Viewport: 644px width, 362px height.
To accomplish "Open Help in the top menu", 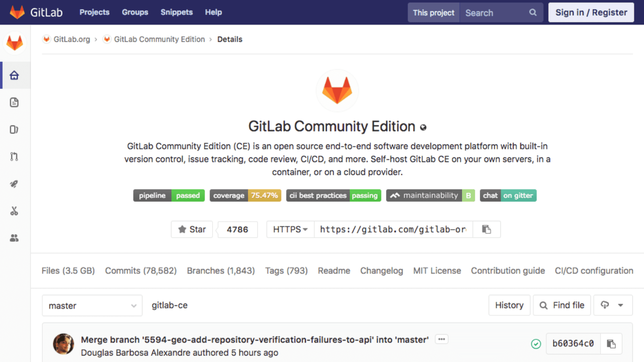I will pyautogui.click(x=213, y=12).
